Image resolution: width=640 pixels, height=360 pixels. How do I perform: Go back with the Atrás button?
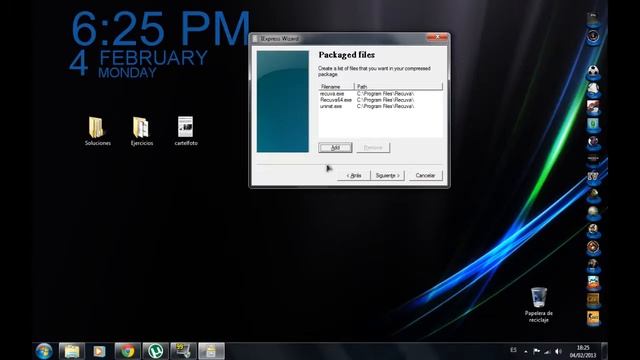[x=354, y=175]
